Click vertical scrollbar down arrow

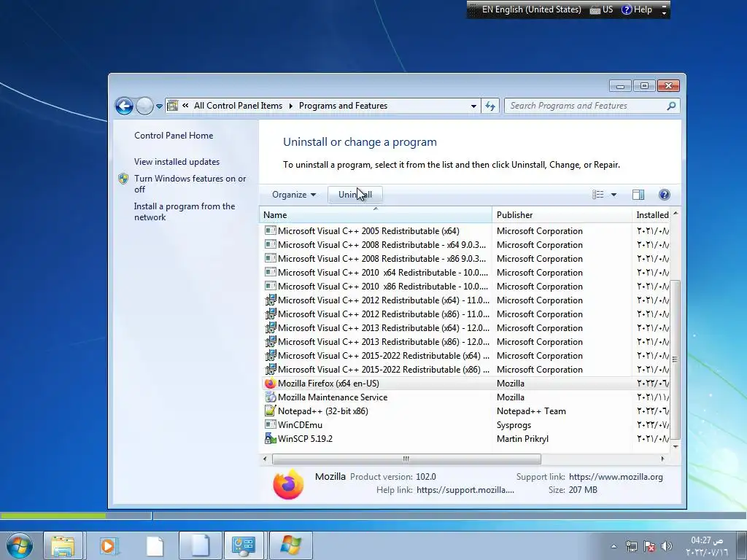click(x=675, y=446)
